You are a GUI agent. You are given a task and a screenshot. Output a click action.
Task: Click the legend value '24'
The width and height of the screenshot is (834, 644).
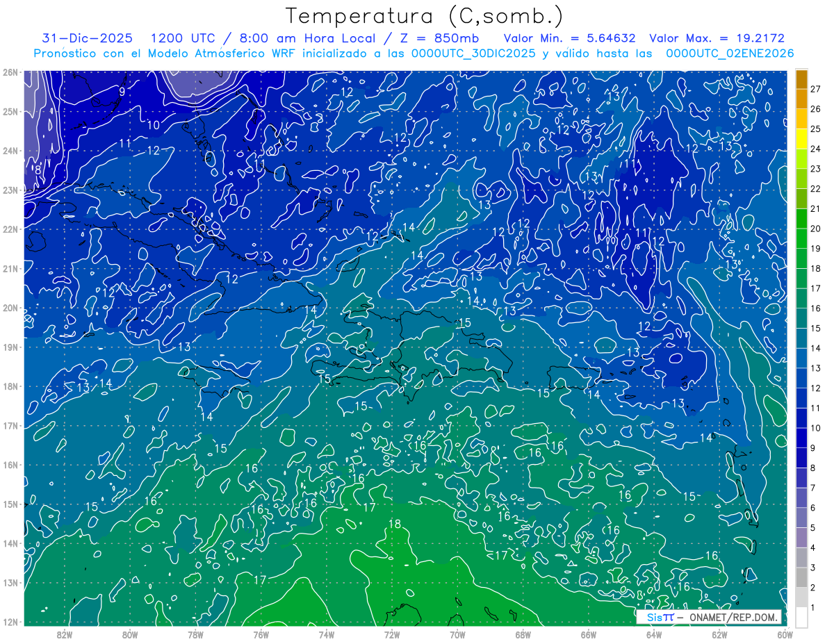tap(815, 149)
